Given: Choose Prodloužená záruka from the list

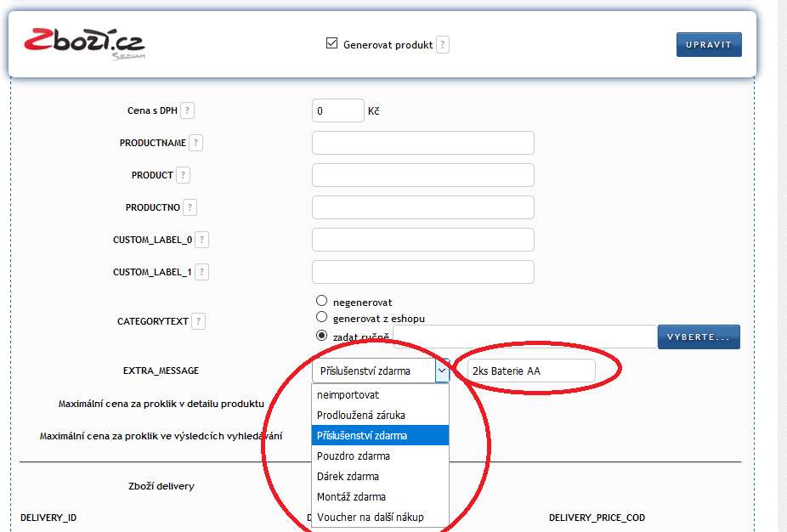Looking at the screenshot, I should tap(360, 416).
